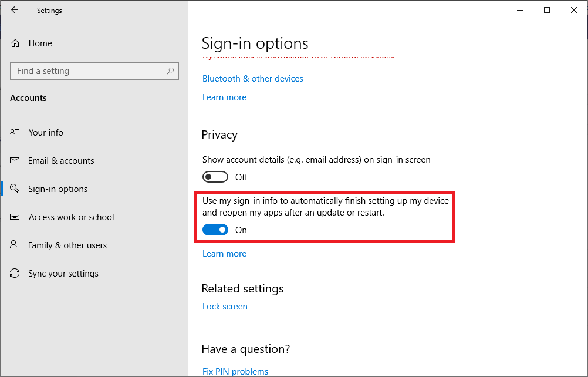Click the Home icon in sidebar
The height and width of the screenshot is (377, 588).
pos(16,43)
